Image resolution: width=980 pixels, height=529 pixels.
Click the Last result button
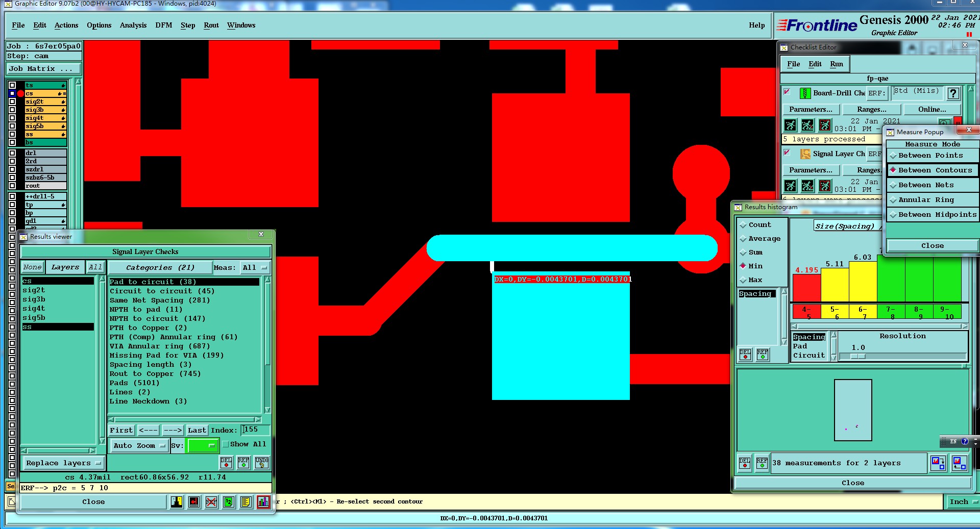point(197,431)
